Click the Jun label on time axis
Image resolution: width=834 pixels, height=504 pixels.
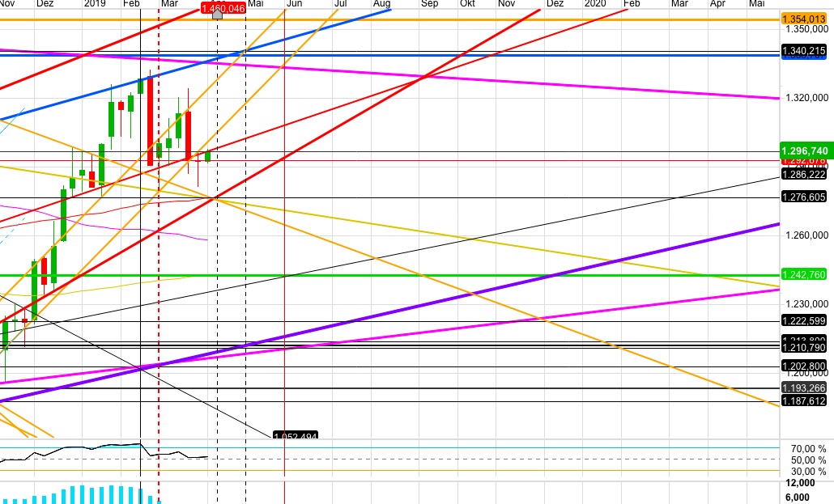pos(294,4)
